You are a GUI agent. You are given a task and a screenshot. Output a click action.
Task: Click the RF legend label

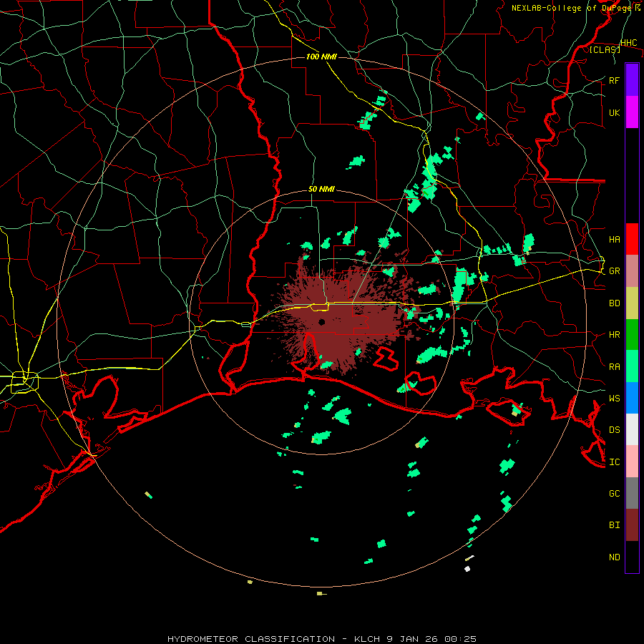click(x=614, y=80)
